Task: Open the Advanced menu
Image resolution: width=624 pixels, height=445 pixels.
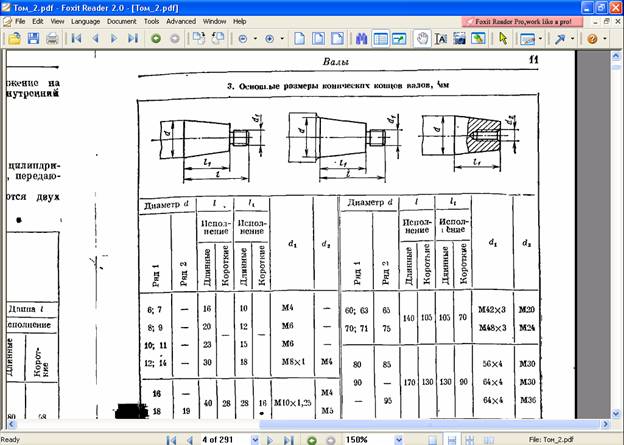Action: click(181, 20)
